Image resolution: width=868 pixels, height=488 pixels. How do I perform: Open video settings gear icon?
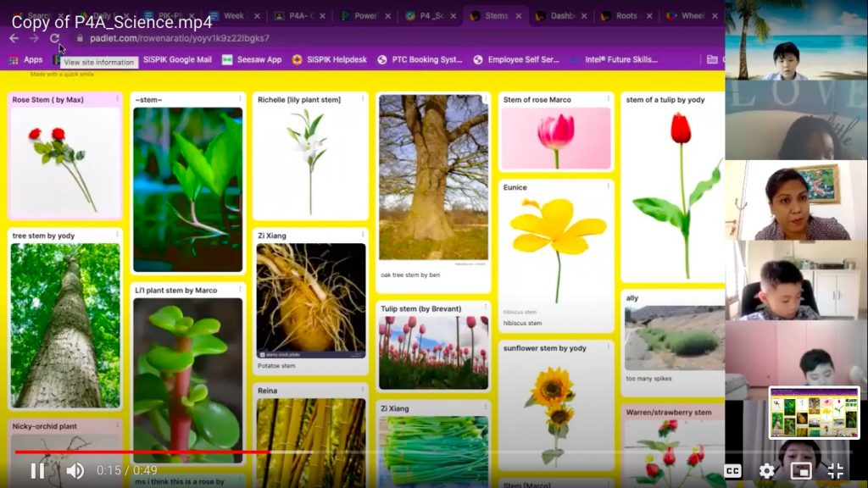(766, 471)
